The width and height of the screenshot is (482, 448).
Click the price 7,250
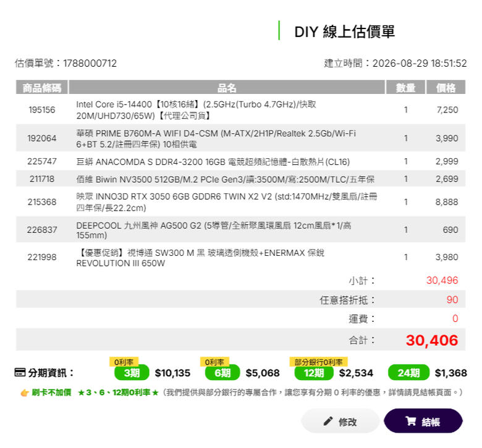pyautogui.click(x=447, y=110)
